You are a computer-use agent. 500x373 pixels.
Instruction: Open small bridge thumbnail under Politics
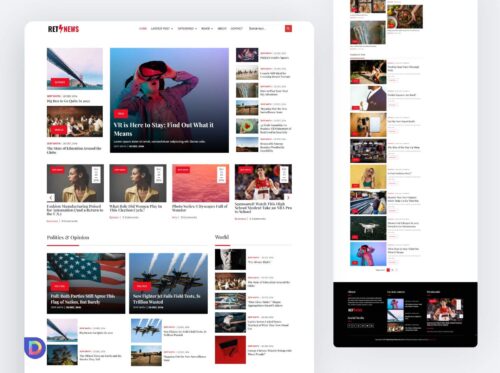(x=62, y=330)
